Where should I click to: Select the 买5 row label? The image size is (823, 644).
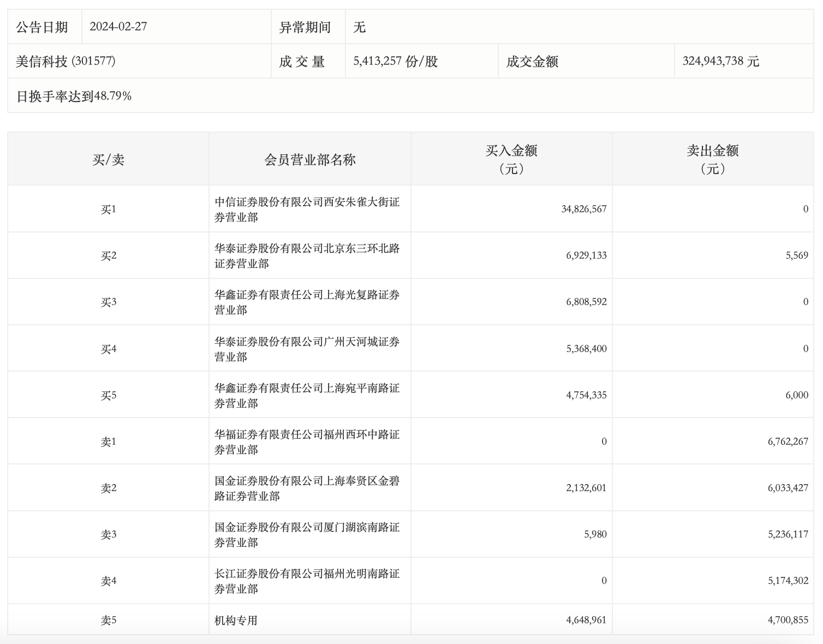109,395
